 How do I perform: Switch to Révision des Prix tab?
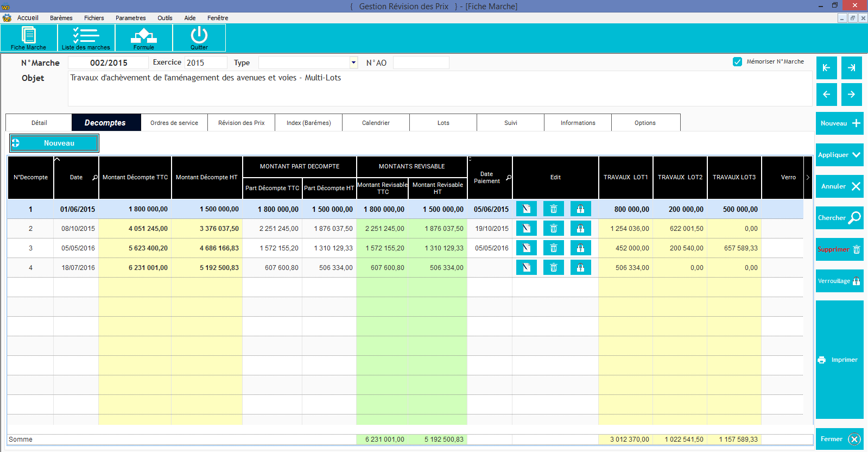[x=241, y=123]
